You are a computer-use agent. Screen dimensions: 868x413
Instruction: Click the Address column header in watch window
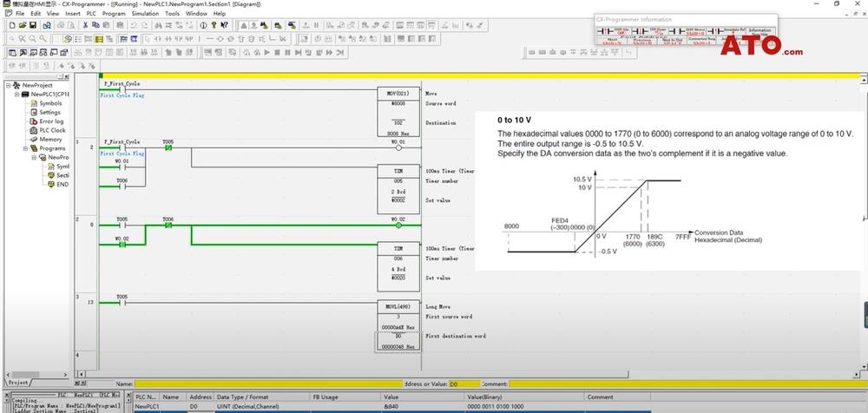[201, 397]
